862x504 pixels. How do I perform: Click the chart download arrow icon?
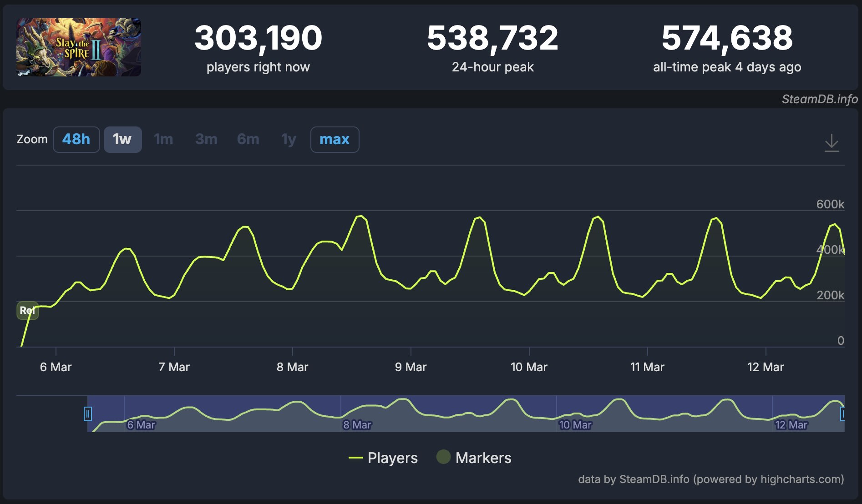[832, 142]
